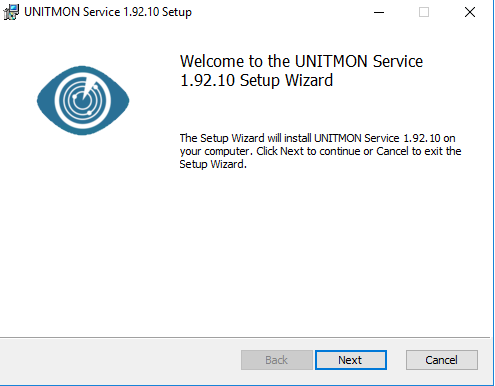
Task: Click the heading line Welcome to the UNITMON Service
Action: point(301,61)
